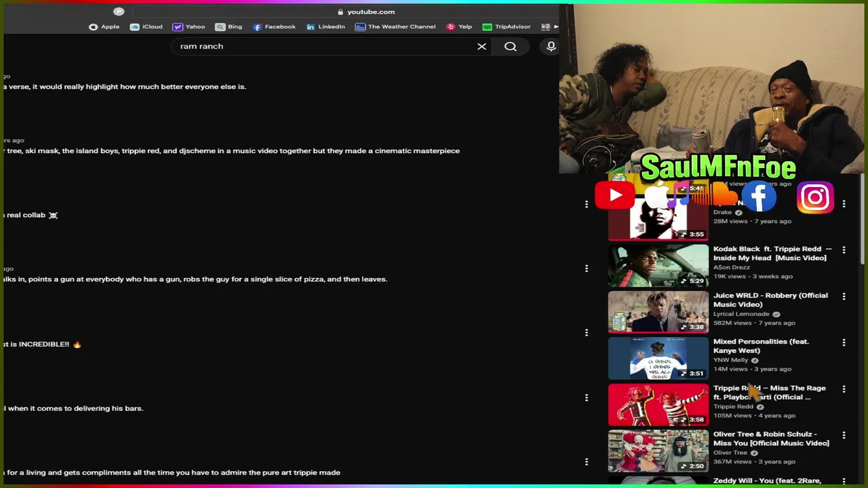Play Mixed Personalities thumbnail
The width and height of the screenshot is (868, 488).
pos(658,358)
